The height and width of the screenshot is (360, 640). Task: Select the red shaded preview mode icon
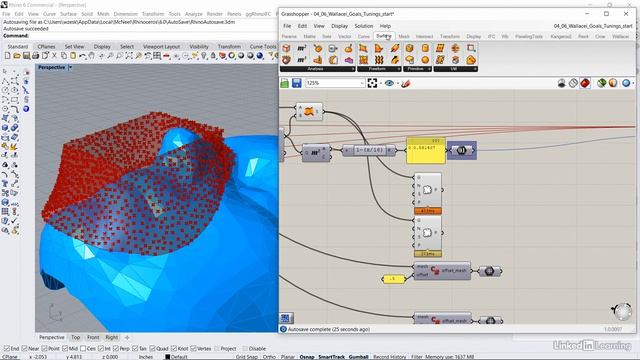[x=585, y=83]
